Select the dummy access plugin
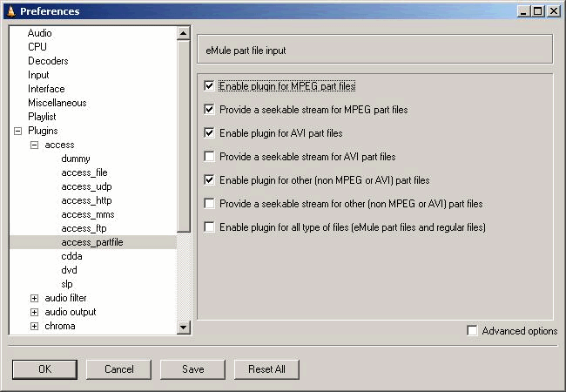This screenshot has width=566, height=392. [76, 159]
